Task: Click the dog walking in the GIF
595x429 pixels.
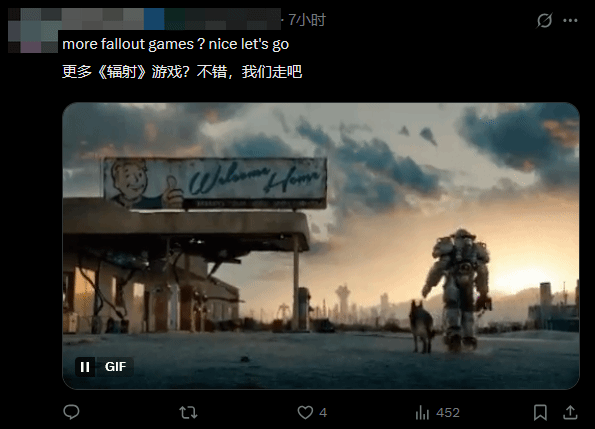Action: pyautogui.click(x=422, y=326)
